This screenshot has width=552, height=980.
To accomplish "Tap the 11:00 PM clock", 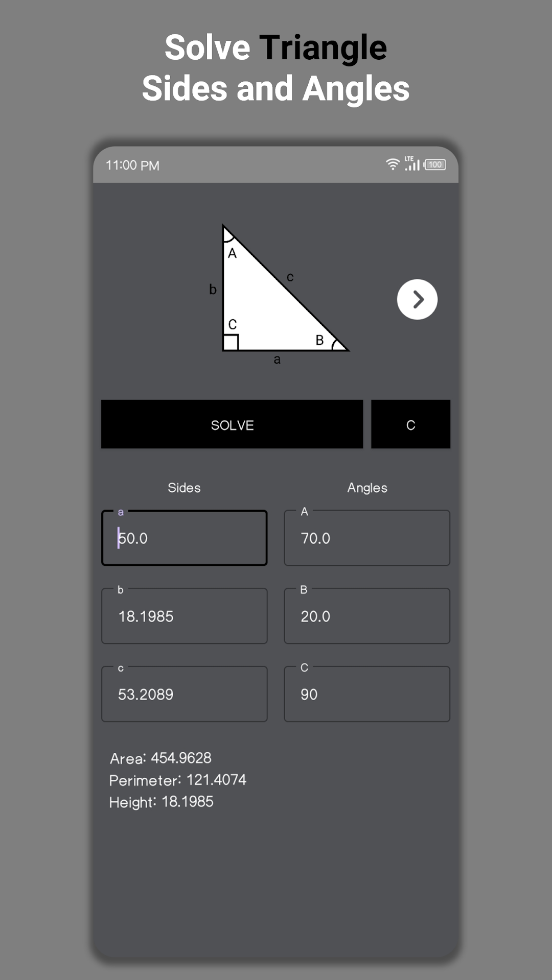I will (x=132, y=165).
